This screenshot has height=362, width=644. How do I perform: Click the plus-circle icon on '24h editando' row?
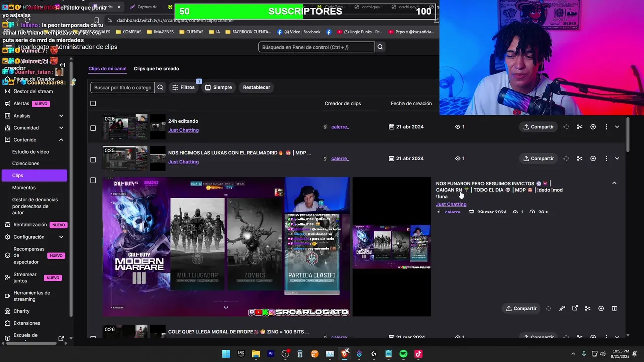[x=593, y=127]
